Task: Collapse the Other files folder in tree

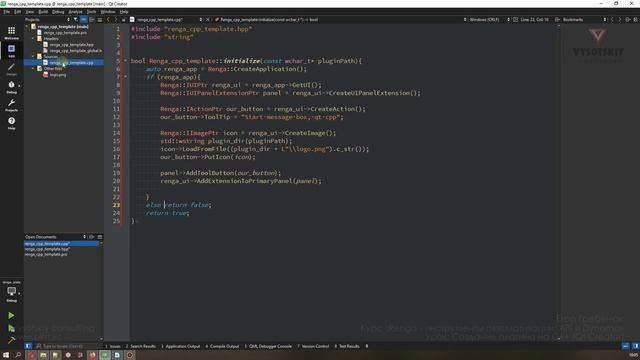Action: pos(33,69)
